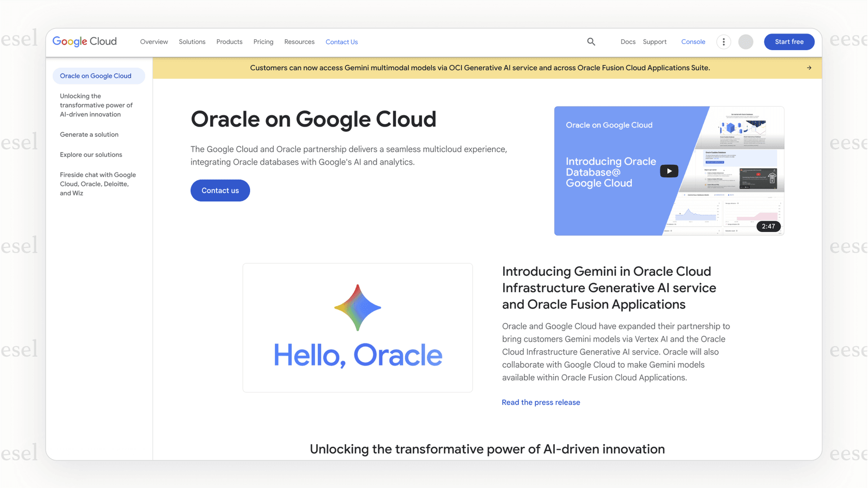Image resolution: width=868 pixels, height=488 pixels.
Task: Open the Console
Action: tap(693, 42)
